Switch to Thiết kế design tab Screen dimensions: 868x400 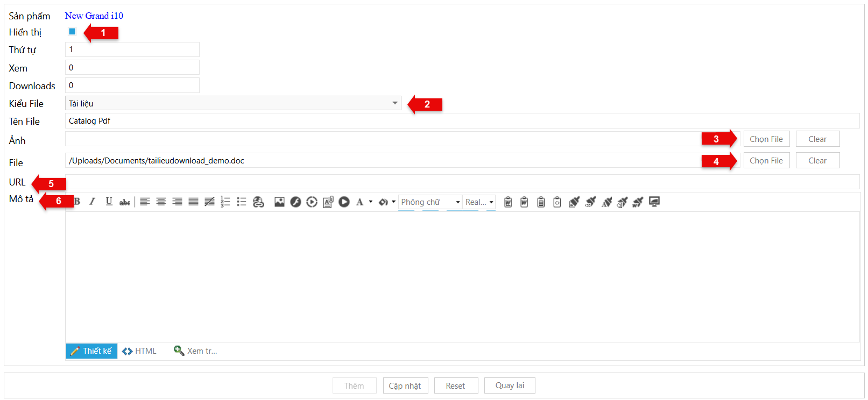[91, 351]
